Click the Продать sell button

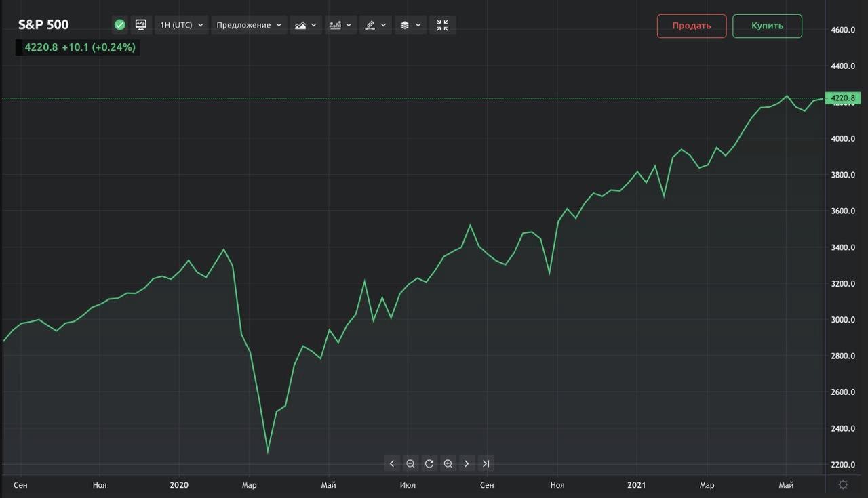(692, 26)
